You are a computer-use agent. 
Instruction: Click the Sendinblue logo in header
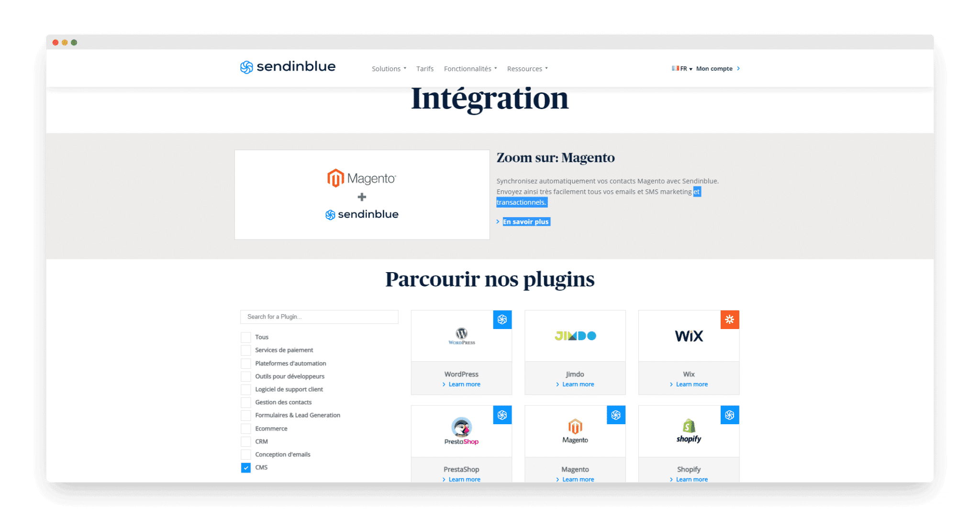288,67
